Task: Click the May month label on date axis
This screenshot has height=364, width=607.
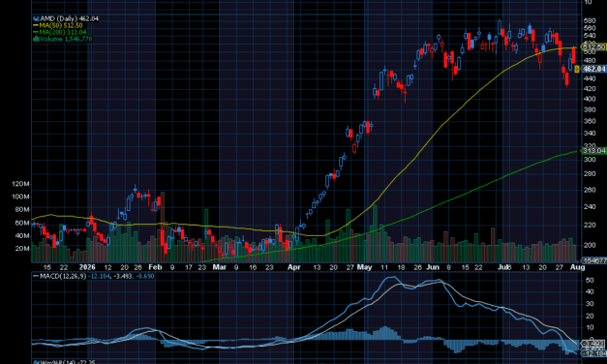Action: coord(364,267)
